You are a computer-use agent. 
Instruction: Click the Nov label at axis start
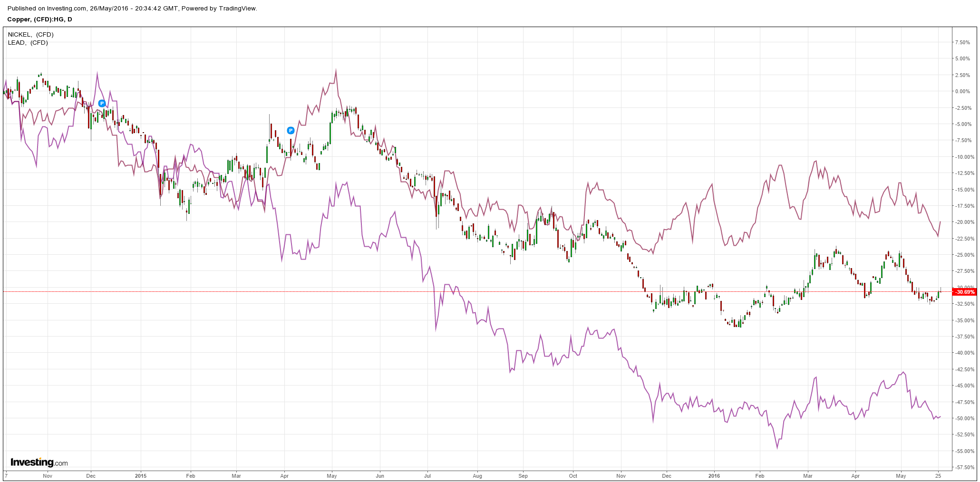48,475
